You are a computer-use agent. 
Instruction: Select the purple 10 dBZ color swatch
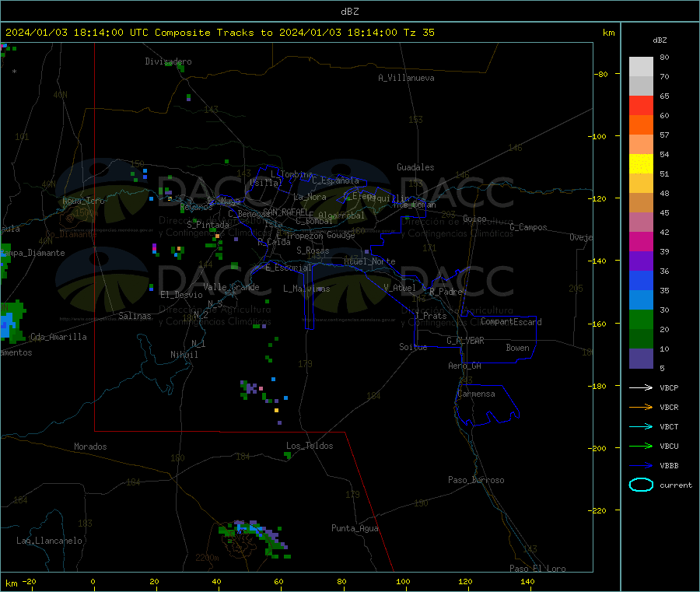(x=641, y=359)
